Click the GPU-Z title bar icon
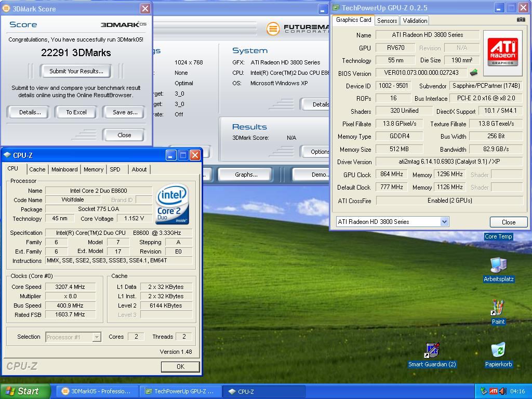 [x=336, y=7]
